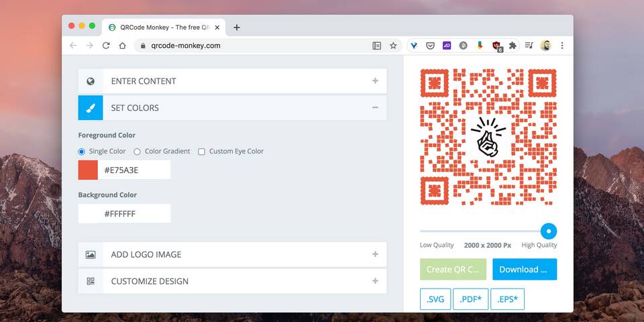The image size is (644, 322).
Task: Enable the Custom Eye Color checkbox
Action: [x=201, y=152]
